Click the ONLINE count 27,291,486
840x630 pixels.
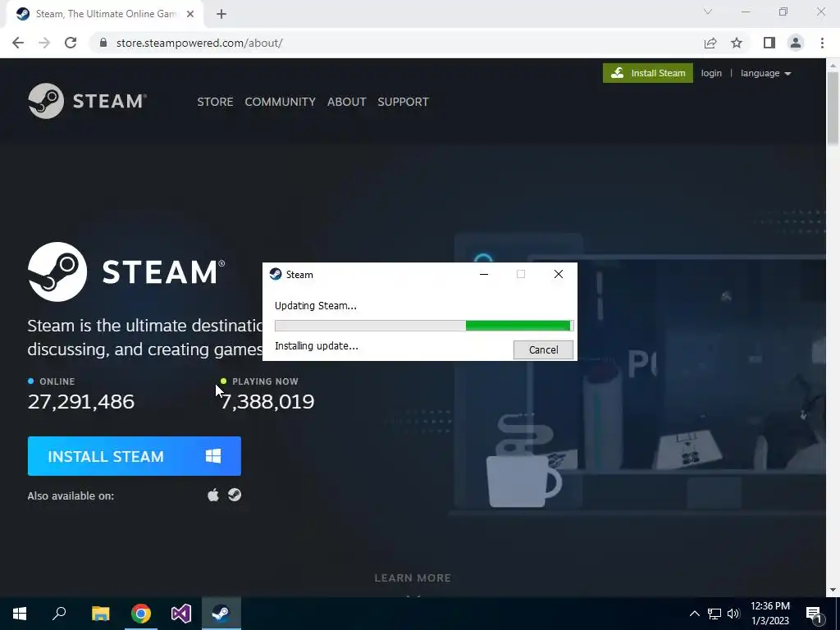click(x=81, y=401)
